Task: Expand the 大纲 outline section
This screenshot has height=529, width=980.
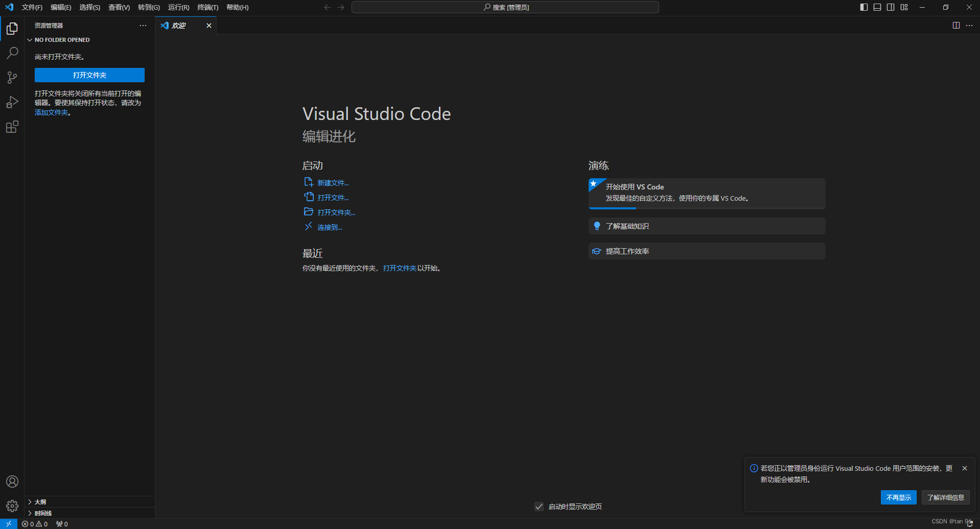Action: click(90, 502)
